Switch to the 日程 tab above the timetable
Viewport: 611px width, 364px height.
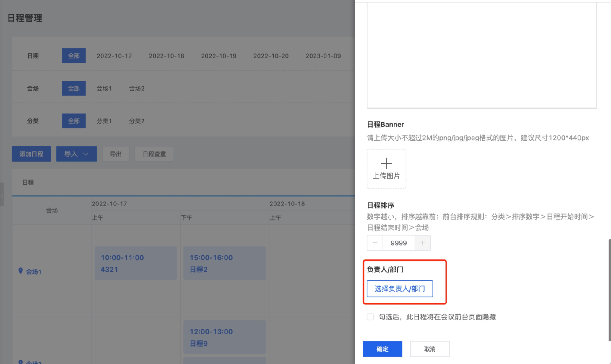28,182
